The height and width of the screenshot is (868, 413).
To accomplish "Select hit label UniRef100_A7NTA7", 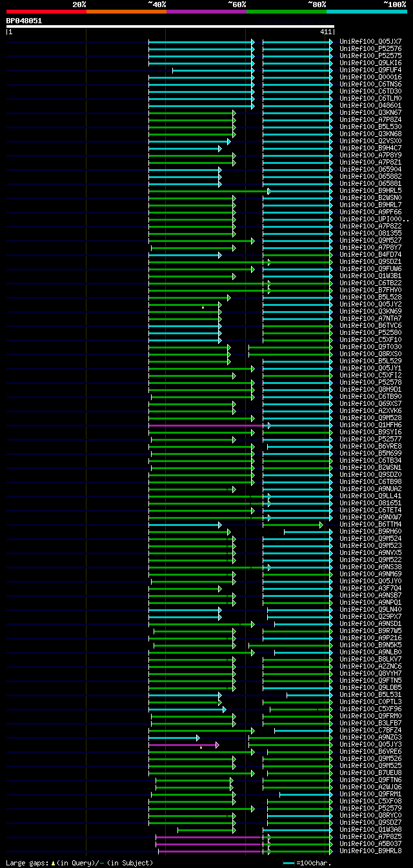I will (370, 318).
